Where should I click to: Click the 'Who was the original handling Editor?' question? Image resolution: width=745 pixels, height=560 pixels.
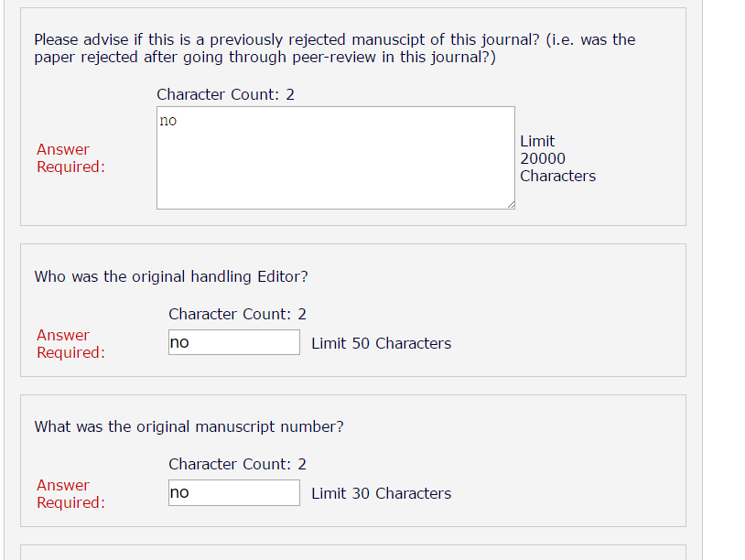pos(171,276)
